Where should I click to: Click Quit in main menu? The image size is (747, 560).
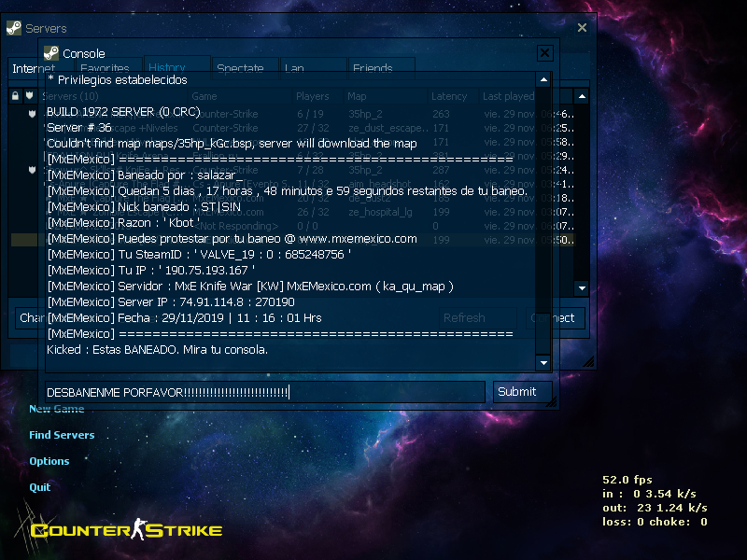click(40, 487)
